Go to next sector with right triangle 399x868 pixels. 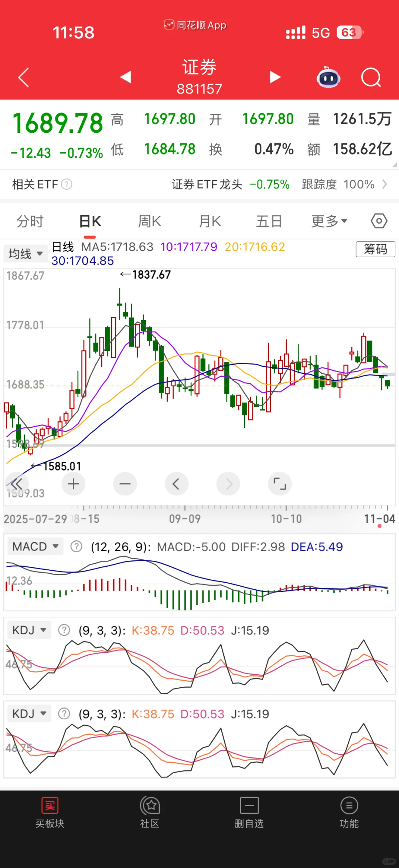(x=275, y=77)
